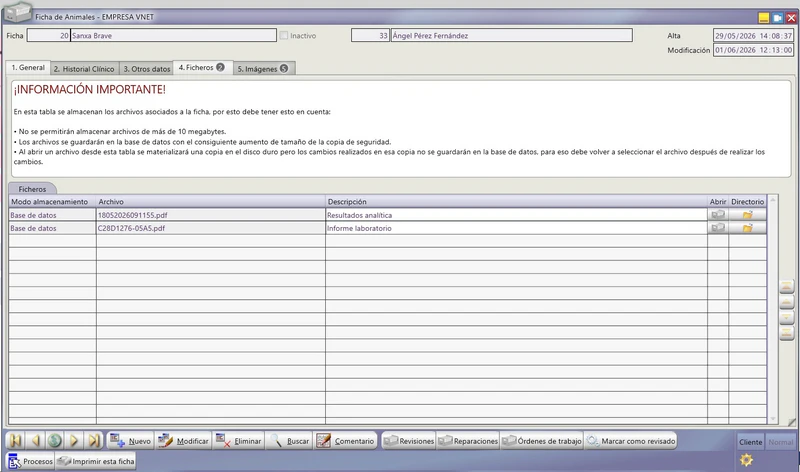
Task: Go to first record navigation arrow
Action: click(x=16, y=440)
